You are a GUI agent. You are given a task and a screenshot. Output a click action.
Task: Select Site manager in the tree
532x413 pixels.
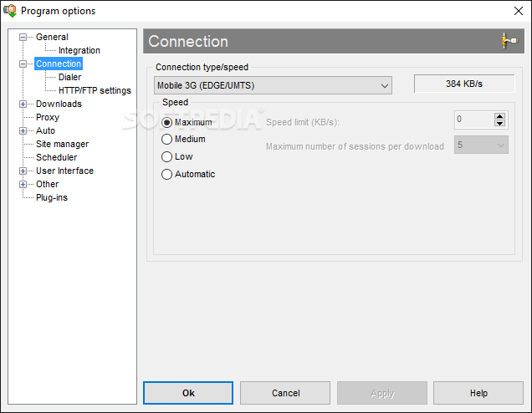pos(62,144)
